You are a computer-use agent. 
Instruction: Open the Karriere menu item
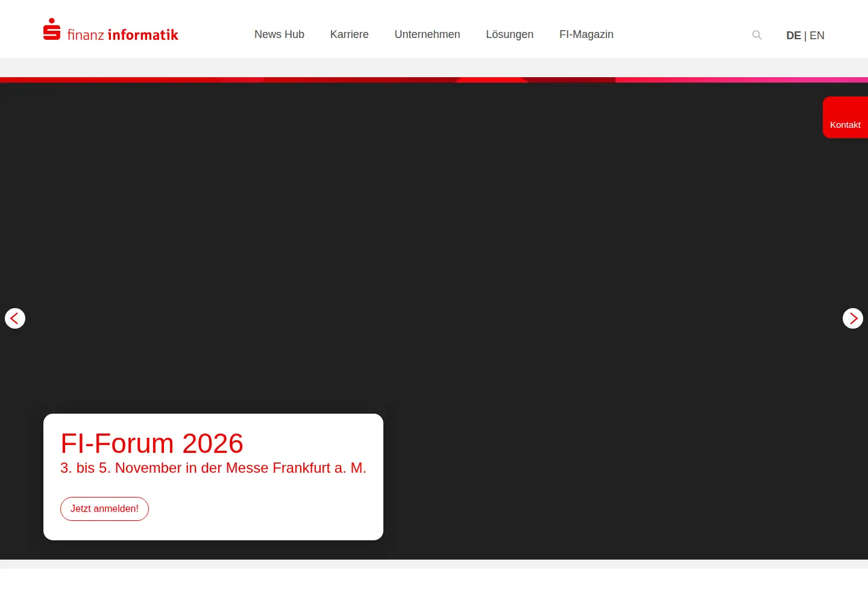(x=350, y=34)
